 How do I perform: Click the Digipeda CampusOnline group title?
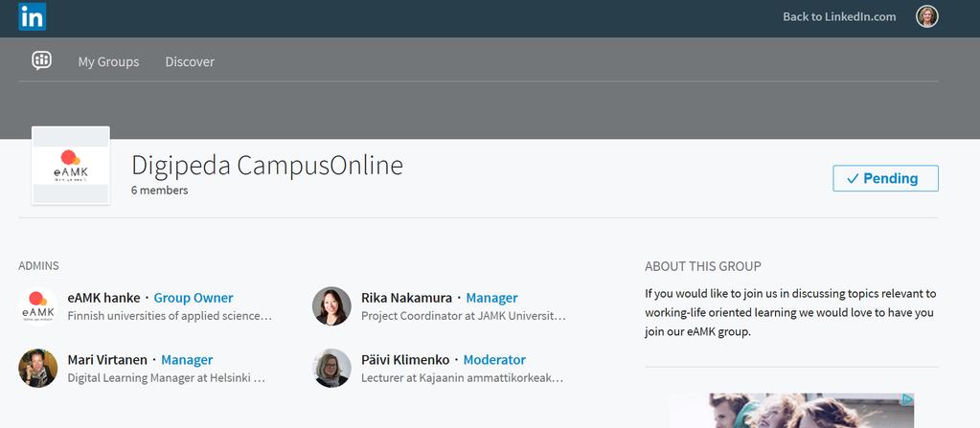[x=267, y=165]
